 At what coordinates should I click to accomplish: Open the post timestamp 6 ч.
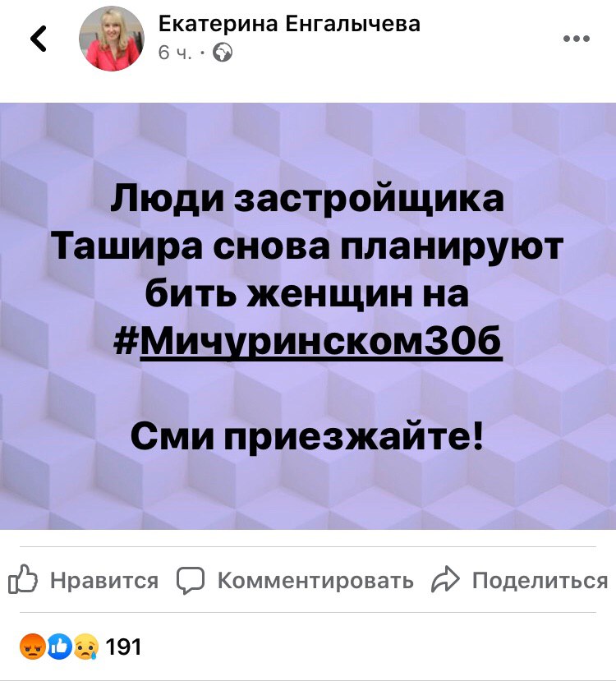175,53
